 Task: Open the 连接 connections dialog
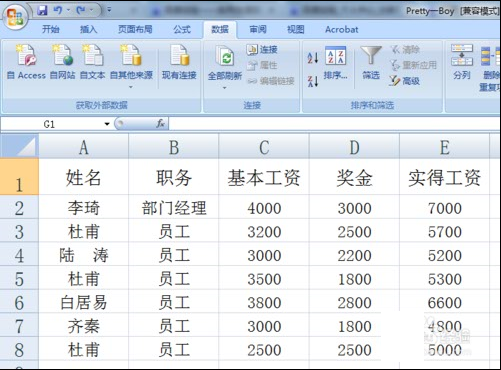(x=262, y=50)
